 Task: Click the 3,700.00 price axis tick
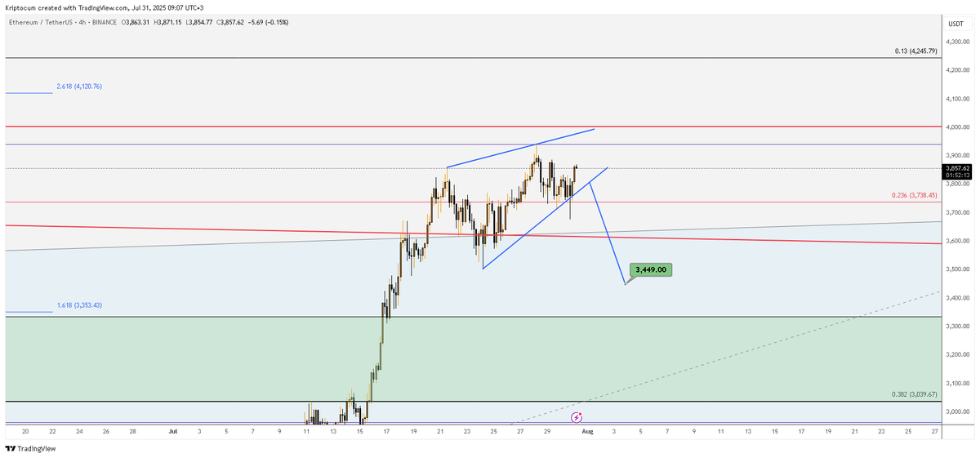[x=957, y=212]
